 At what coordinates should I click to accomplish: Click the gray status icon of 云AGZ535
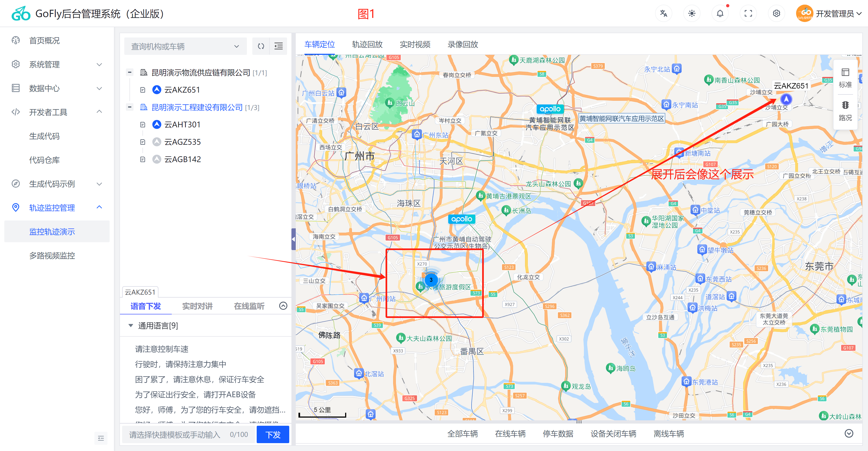pyautogui.click(x=156, y=142)
